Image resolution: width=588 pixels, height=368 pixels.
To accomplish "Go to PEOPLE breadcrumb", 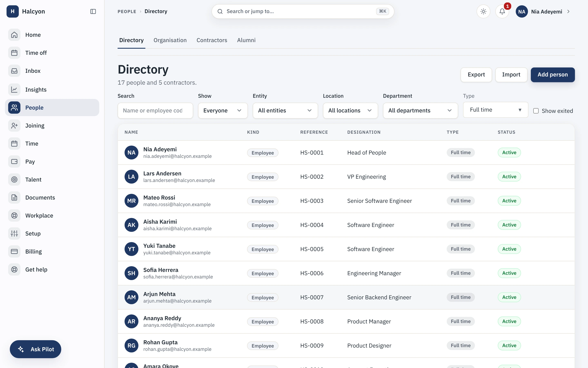I will click(127, 11).
